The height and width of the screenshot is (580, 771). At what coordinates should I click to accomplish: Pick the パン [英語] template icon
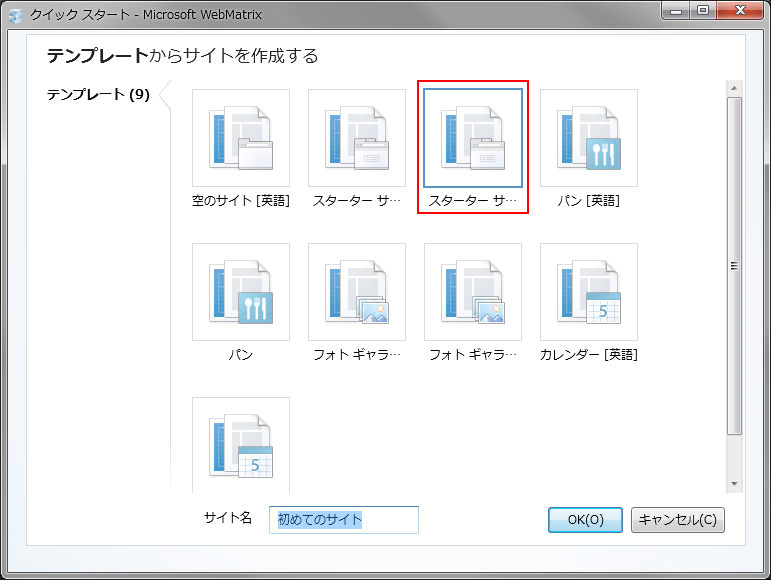click(x=589, y=138)
